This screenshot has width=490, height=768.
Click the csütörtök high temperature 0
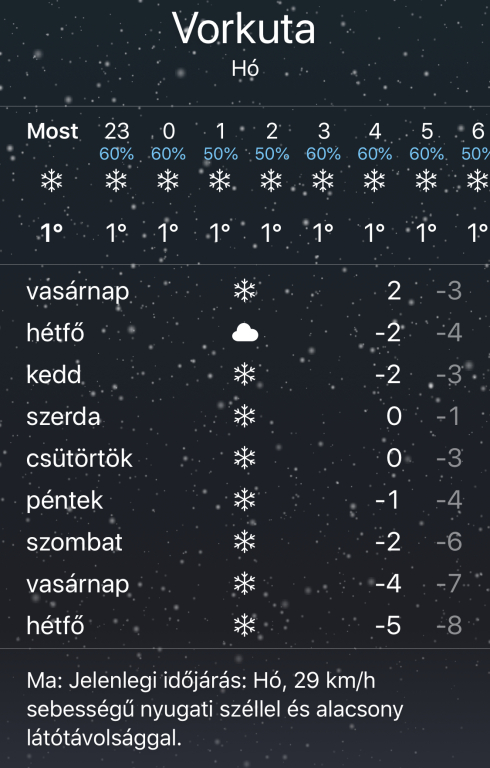point(394,458)
